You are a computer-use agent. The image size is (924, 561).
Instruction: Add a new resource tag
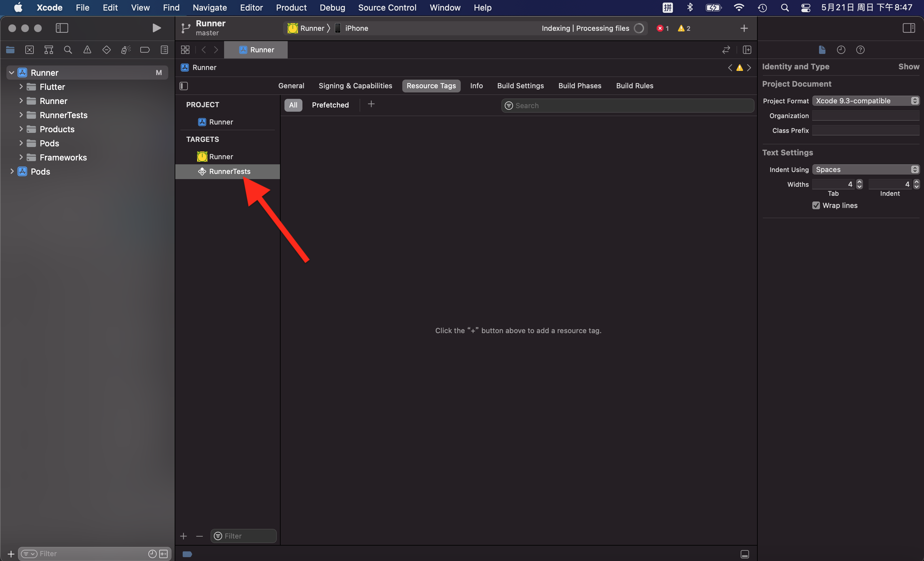coord(371,104)
